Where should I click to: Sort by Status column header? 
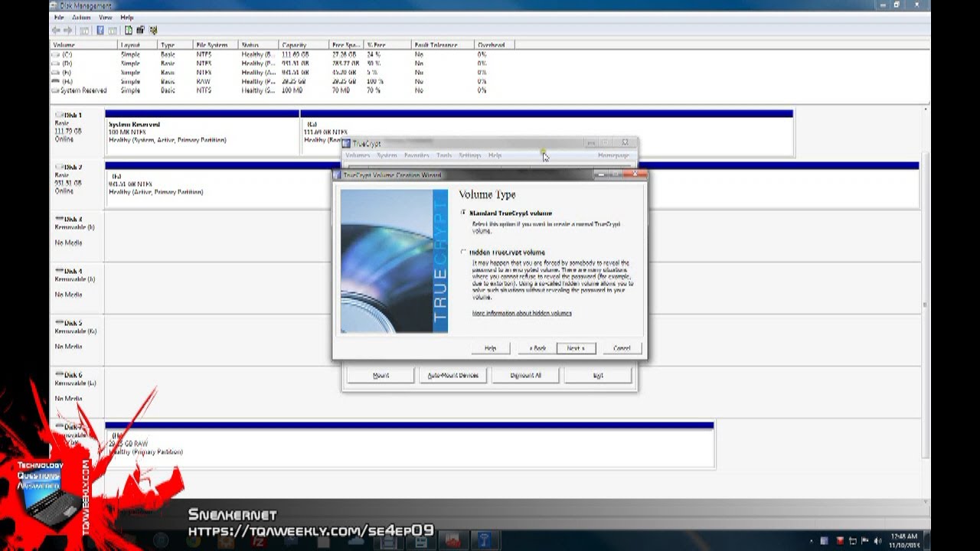(258, 45)
